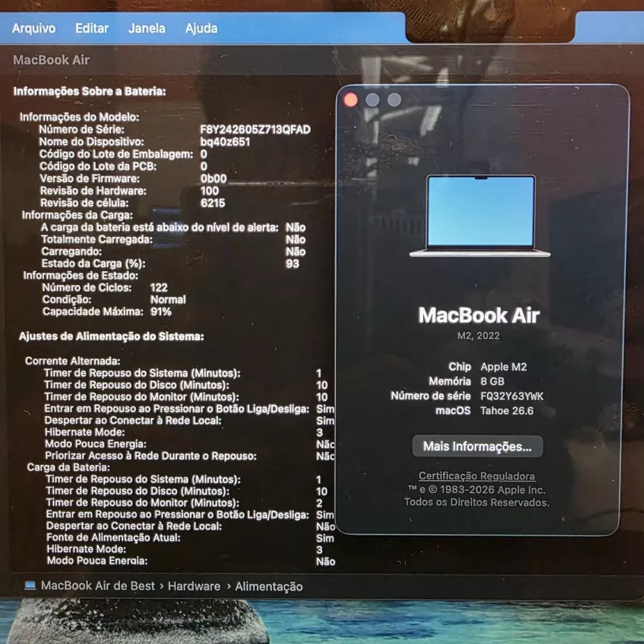The width and height of the screenshot is (644, 644).
Task: Click the Corrente Alternada label
Action: [x=73, y=361]
